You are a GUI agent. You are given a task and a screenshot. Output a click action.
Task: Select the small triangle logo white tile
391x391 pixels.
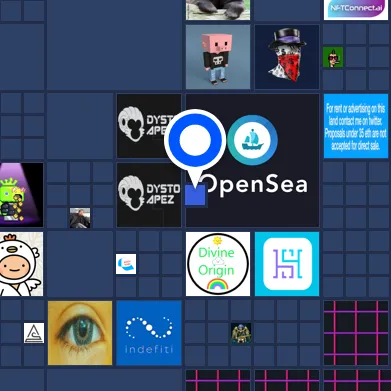(x=34, y=333)
